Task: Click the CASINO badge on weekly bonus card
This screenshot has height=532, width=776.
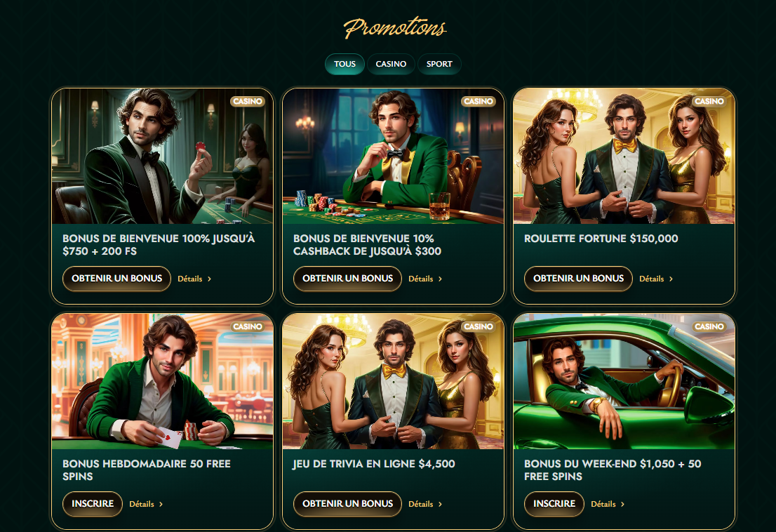Action: pos(248,326)
